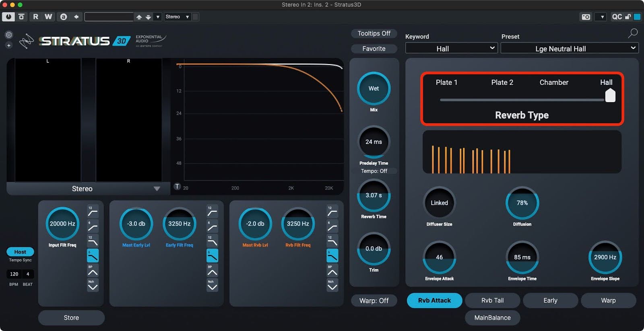
Task: Click the A/B compare 'a' icon
Action: point(64,16)
